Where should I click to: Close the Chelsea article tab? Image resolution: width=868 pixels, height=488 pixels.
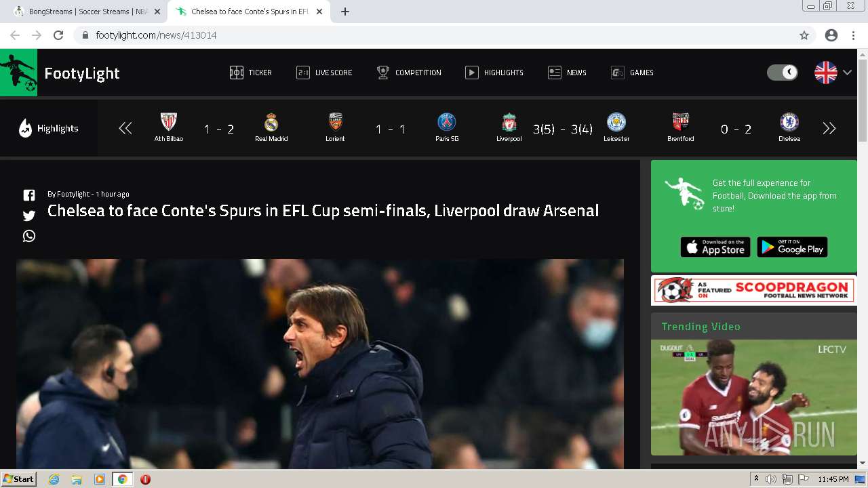pyautogui.click(x=319, y=12)
